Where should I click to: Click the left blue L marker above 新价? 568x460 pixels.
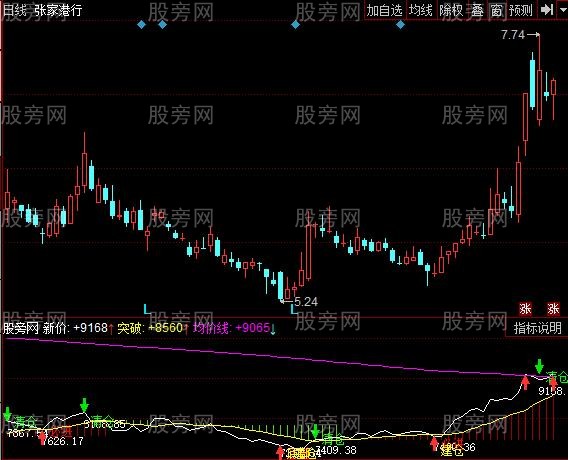pos(147,309)
